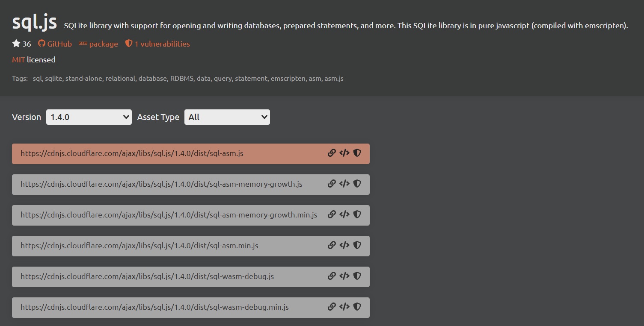The height and width of the screenshot is (326, 644).
Task: Open the GitHub repository link
Action: click(x=55, y=44)
